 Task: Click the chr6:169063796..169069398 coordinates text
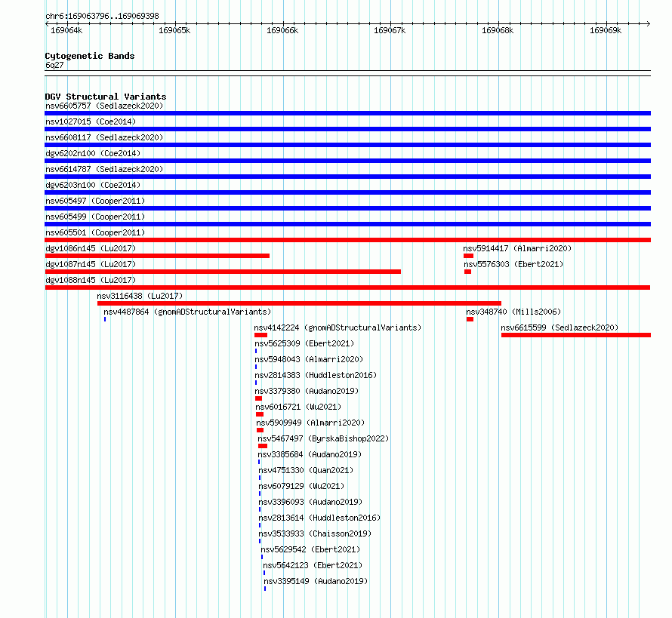coord(102,16)
